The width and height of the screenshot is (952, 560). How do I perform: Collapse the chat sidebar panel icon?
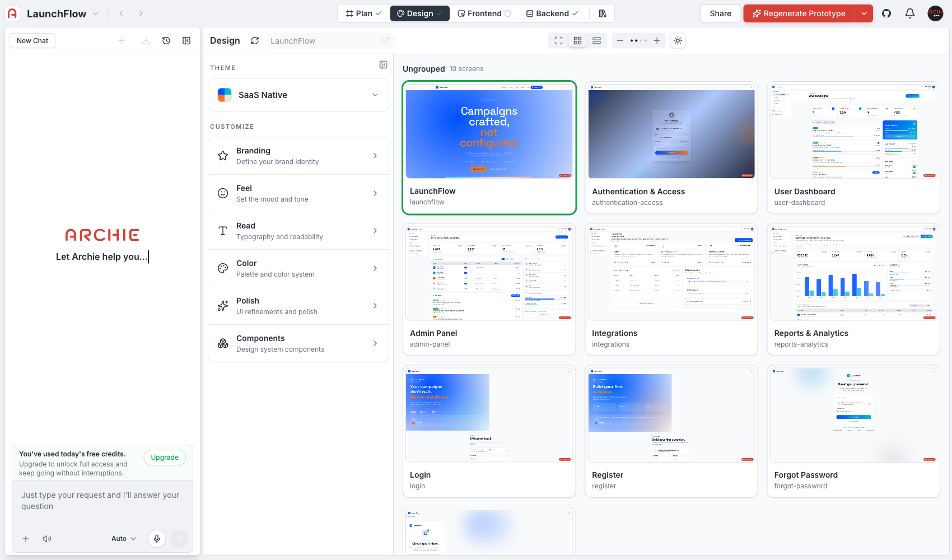pos(186,41)
